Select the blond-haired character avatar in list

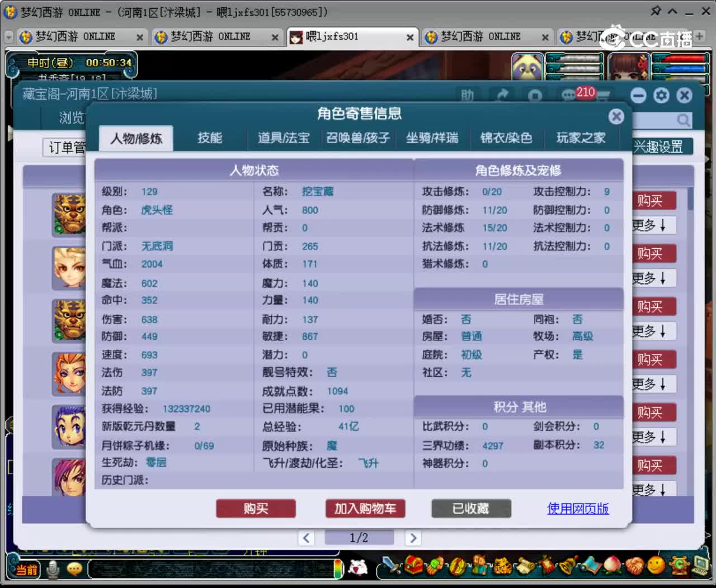click(x=69, y=267)
